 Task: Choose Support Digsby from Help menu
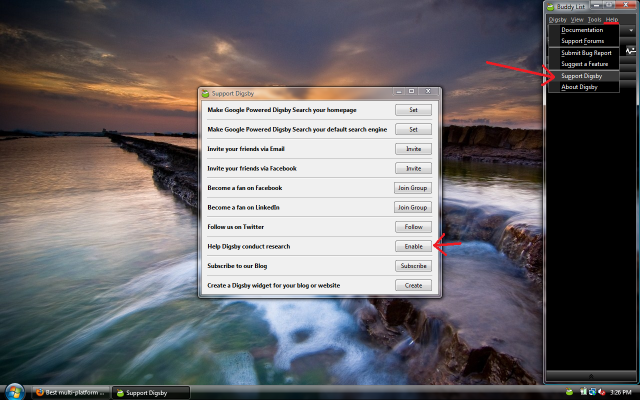click(584, 76)
